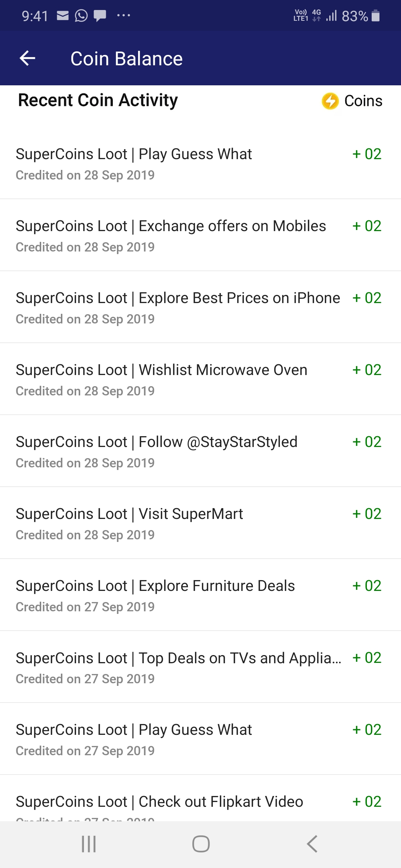Open Exchange offers on Mobiles entry
This screenshot has height=868, width=401.
[200, 235]
